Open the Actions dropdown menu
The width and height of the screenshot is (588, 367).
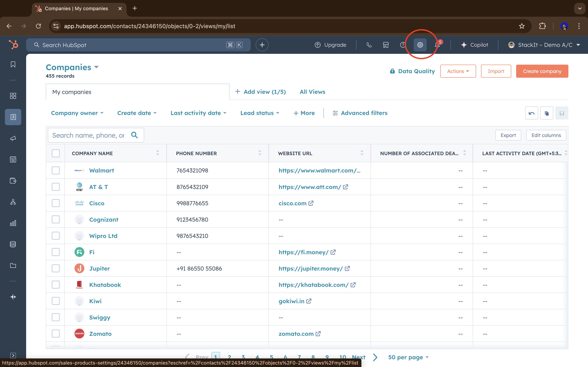[x=458, y=71]
